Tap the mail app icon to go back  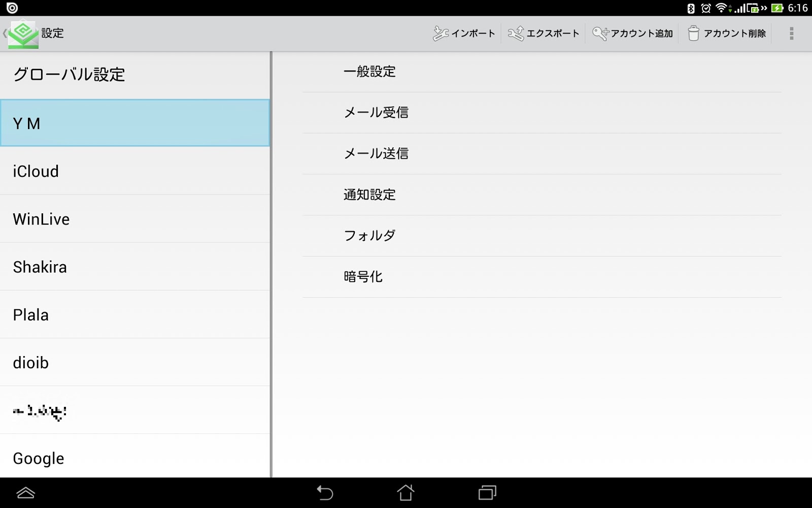pyautogui.click(x=23, y=34)
